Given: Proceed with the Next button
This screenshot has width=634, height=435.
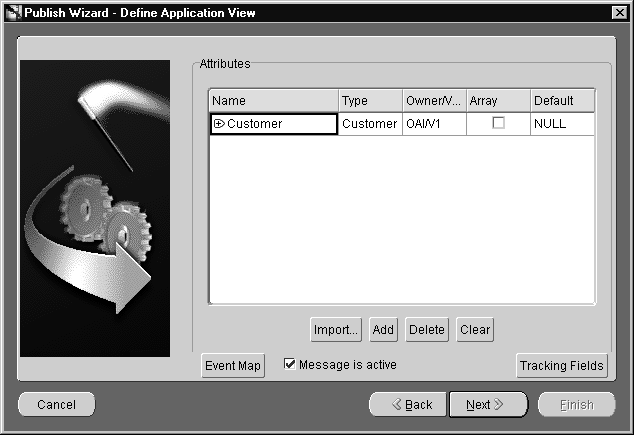Looking at the screenshot, I should click(x=488, y=404).
